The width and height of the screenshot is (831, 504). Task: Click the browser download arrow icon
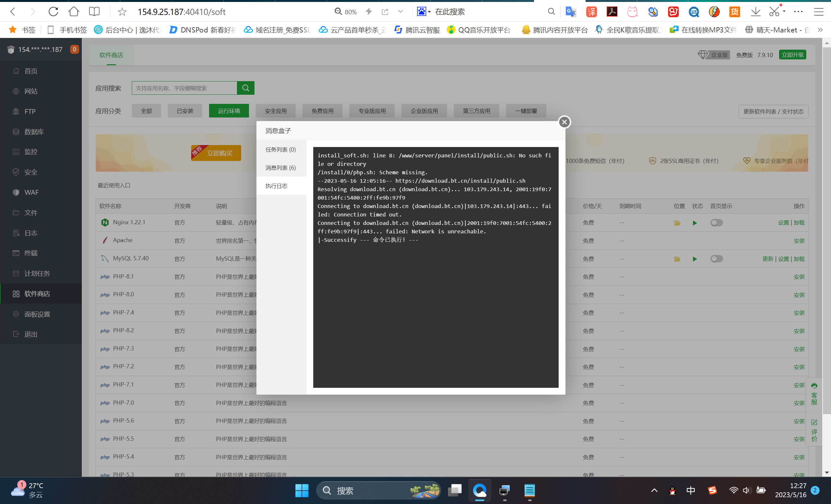(x=755, y=12)
